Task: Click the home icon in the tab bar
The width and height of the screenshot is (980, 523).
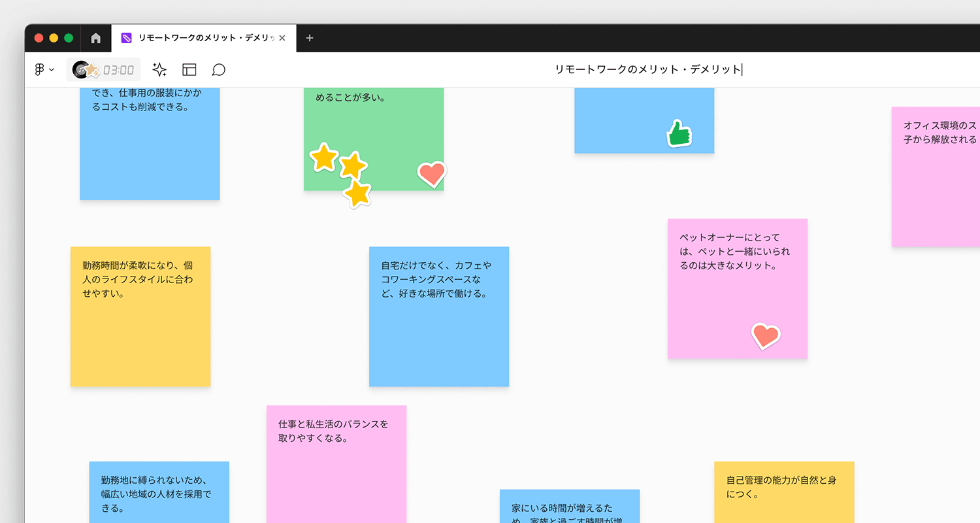Action: pyautogui.click(x=96, y=38)
